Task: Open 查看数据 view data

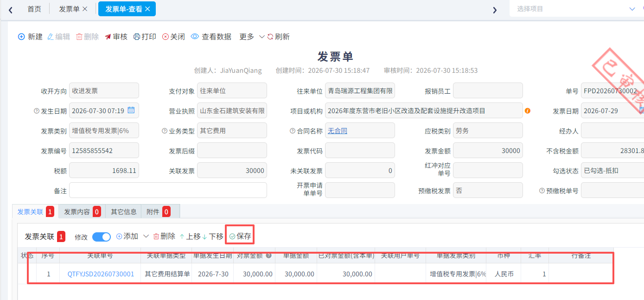Action: 211,37
